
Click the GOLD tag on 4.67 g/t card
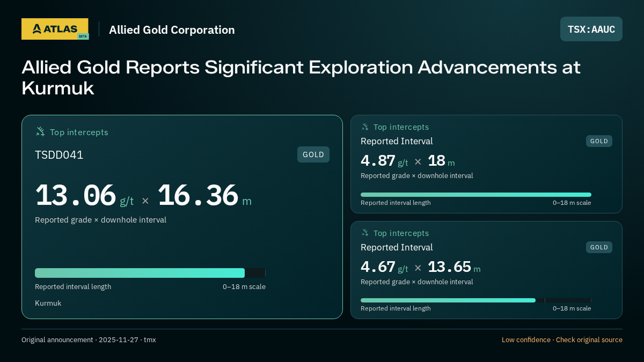click(x=599, y=247)
